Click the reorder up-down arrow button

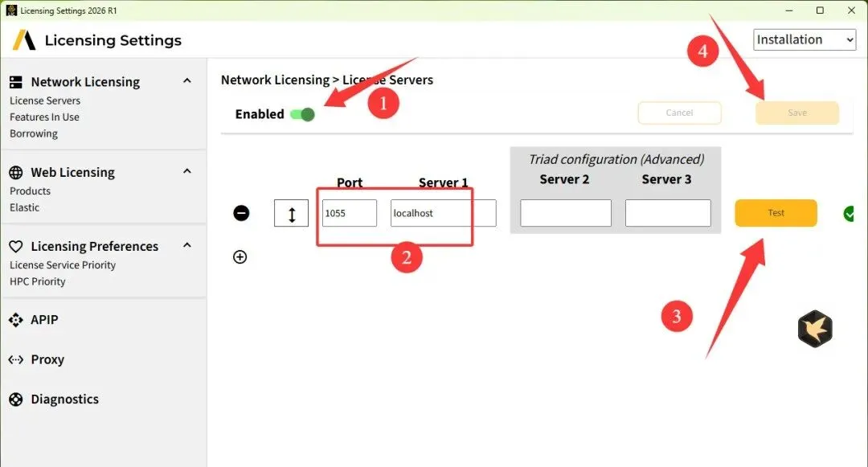(291, 213)
